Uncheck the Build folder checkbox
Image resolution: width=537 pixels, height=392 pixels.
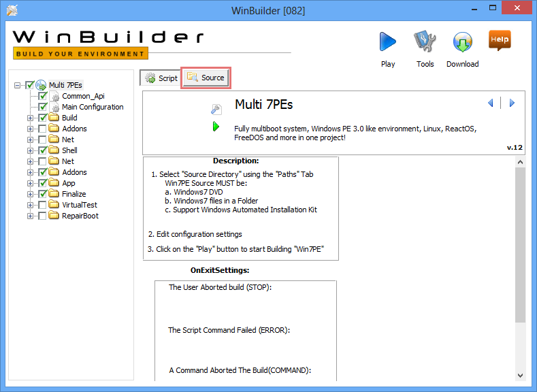coord(42,118)
